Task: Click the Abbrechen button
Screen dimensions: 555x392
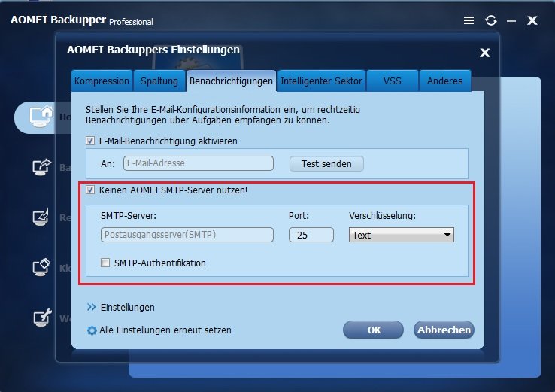Action: pyautogui.click(x=444, y=330)
